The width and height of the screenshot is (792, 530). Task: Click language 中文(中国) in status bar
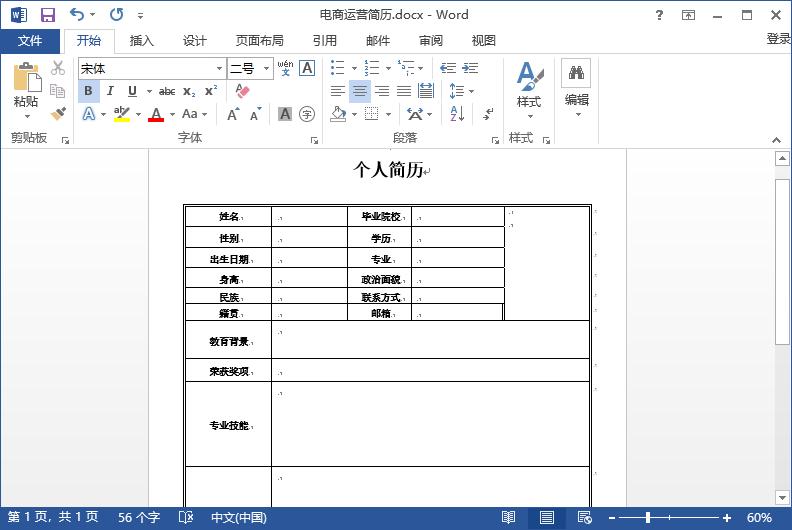[238, 517]
